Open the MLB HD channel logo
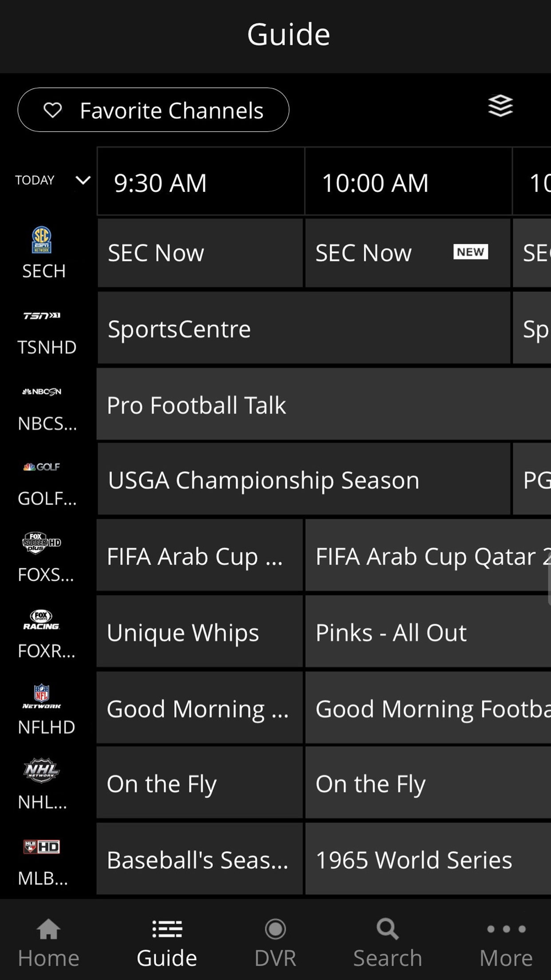The width and height of the screenshot is (551, 980). coord(42,847)
